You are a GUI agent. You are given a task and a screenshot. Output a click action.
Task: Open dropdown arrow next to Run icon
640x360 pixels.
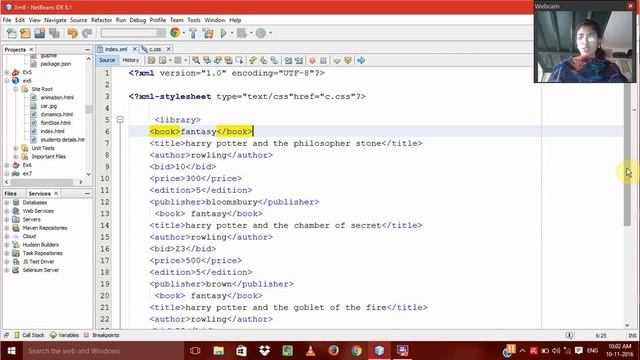(x=232, y=33)
